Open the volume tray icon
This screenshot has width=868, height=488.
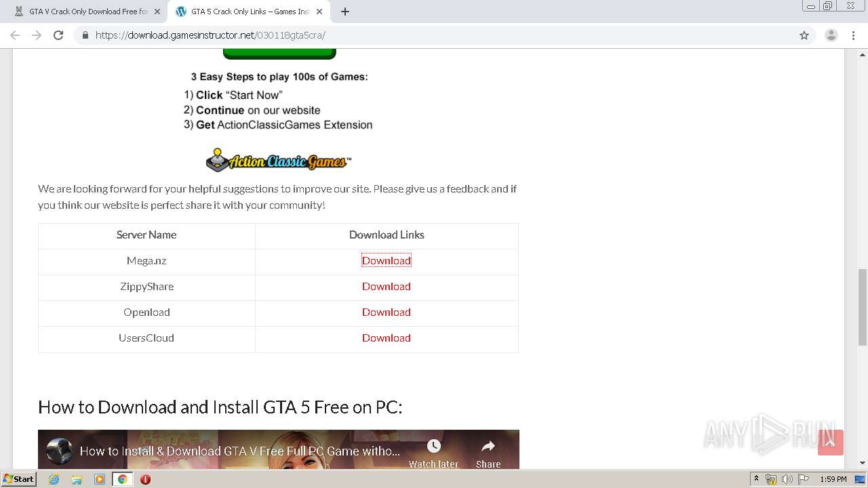pos(787,479)
